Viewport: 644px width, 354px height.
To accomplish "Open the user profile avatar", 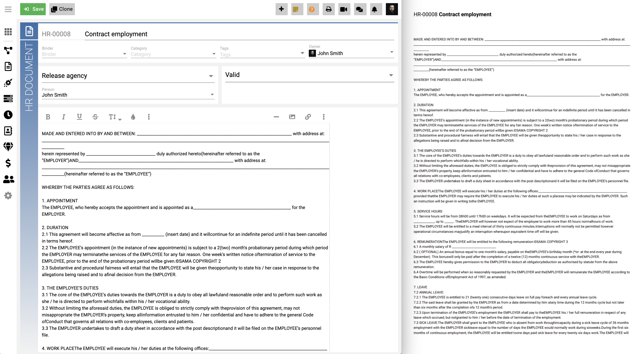I will click(392, 9).
